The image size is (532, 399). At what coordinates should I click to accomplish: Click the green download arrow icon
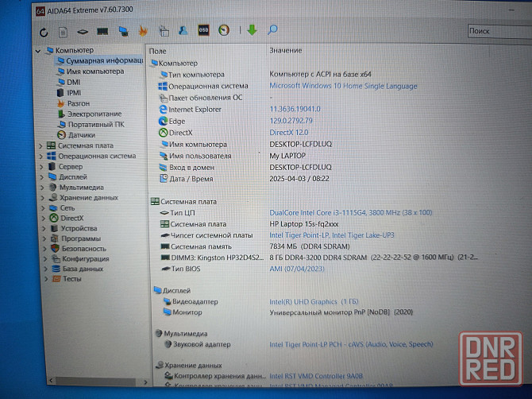[252, 30]
